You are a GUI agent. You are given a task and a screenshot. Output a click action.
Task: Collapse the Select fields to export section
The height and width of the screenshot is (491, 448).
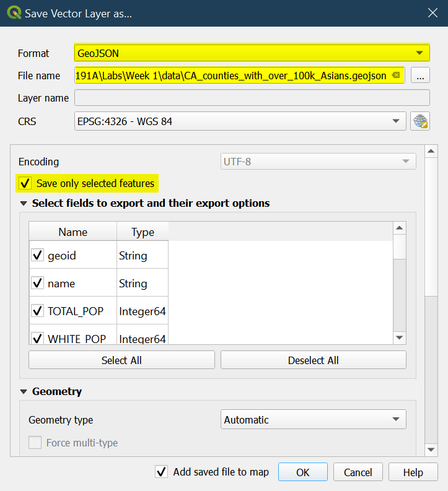pyautogui.click(x=24, y=203)
